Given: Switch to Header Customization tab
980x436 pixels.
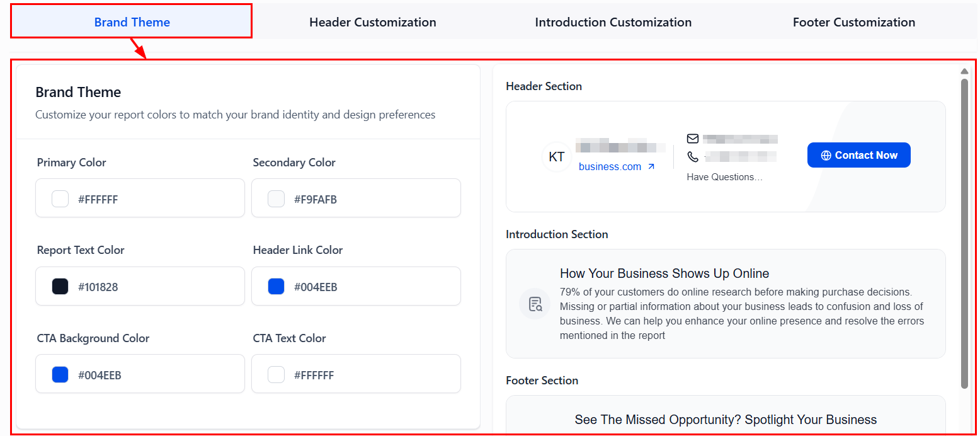Looking at the screenshot, I should [373, 22].
